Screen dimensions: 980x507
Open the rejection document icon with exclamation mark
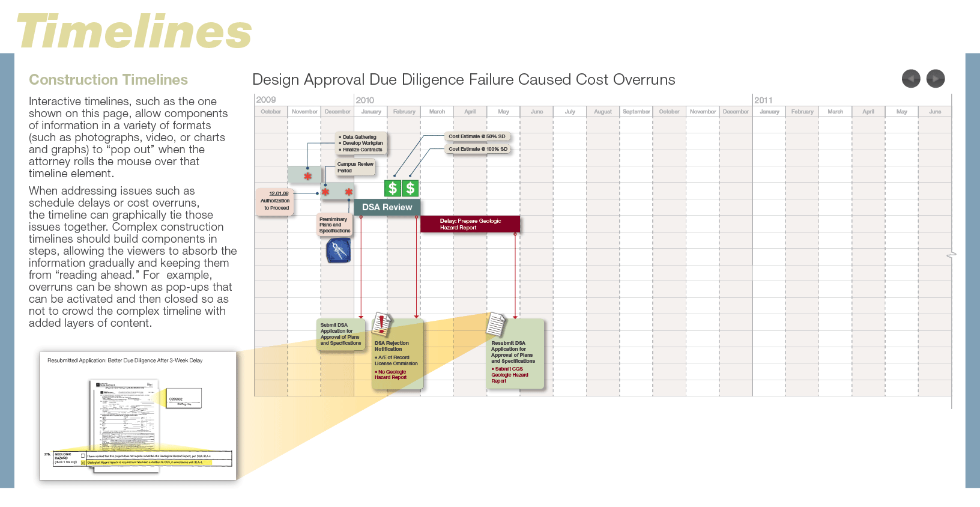[381, 324]
